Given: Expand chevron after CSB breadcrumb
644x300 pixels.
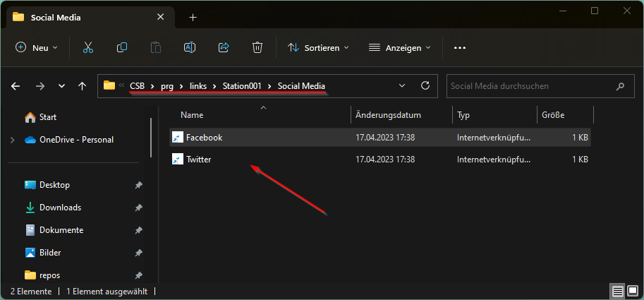Looking at the screenshot, I should 152,86.
